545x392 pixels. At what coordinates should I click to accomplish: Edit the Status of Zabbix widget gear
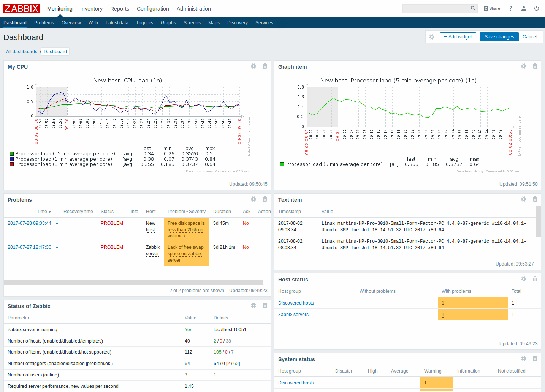pyautogui.click(x=253, y=305)
